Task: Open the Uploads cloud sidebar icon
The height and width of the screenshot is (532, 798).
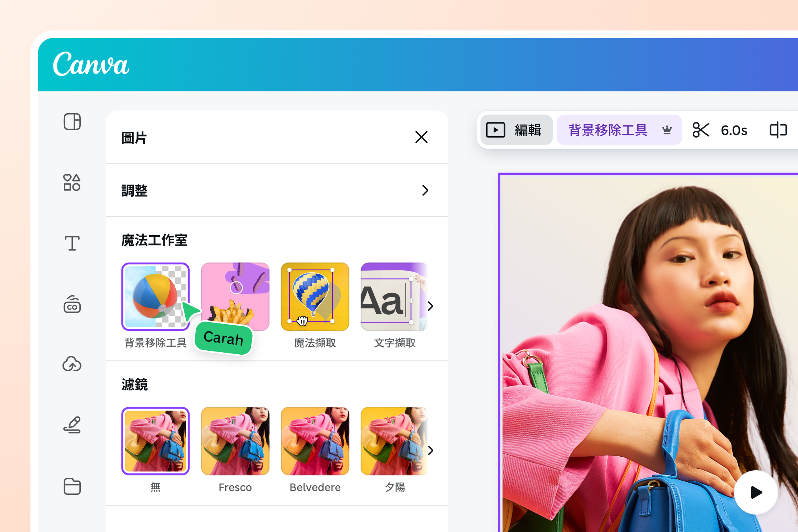Action: coord(72,364)
